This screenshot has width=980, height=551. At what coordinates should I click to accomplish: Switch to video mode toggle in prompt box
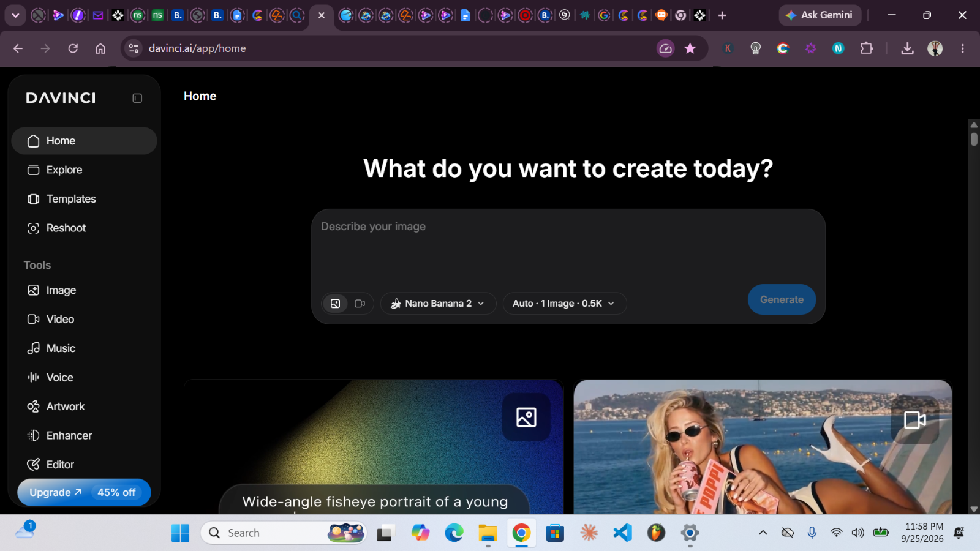point(360,303)
